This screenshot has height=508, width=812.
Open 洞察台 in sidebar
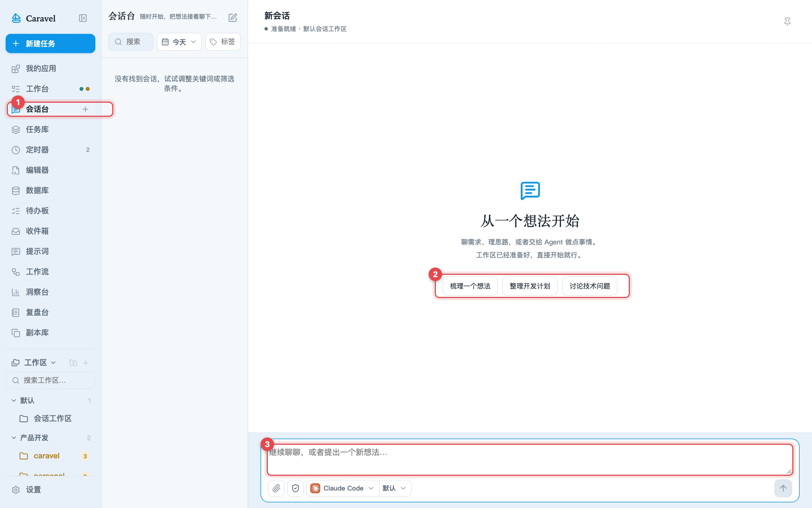click(50, 292)
